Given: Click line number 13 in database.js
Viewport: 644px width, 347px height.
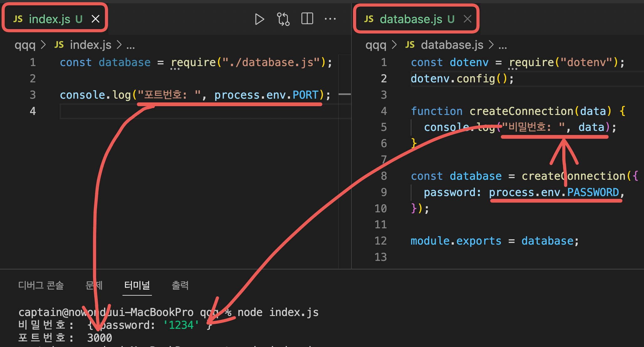Looking at the screenshot, I should [x=381, y=257].
